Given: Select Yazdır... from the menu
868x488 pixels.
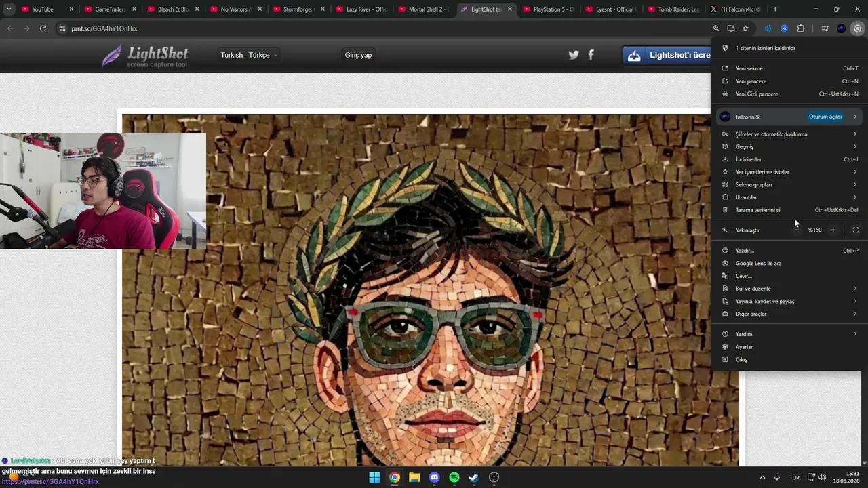Looking at the screenshot, I should (789, 251).
